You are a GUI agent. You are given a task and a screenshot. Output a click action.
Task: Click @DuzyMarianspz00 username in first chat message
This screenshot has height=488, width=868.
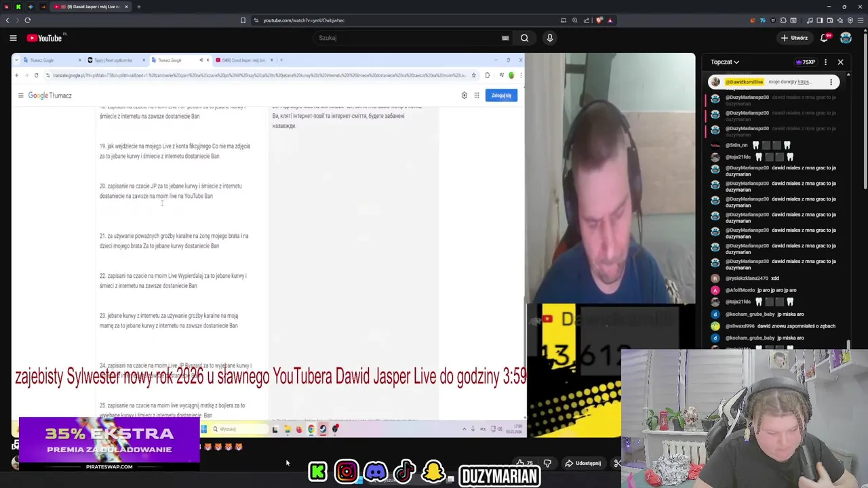(747, 97)
